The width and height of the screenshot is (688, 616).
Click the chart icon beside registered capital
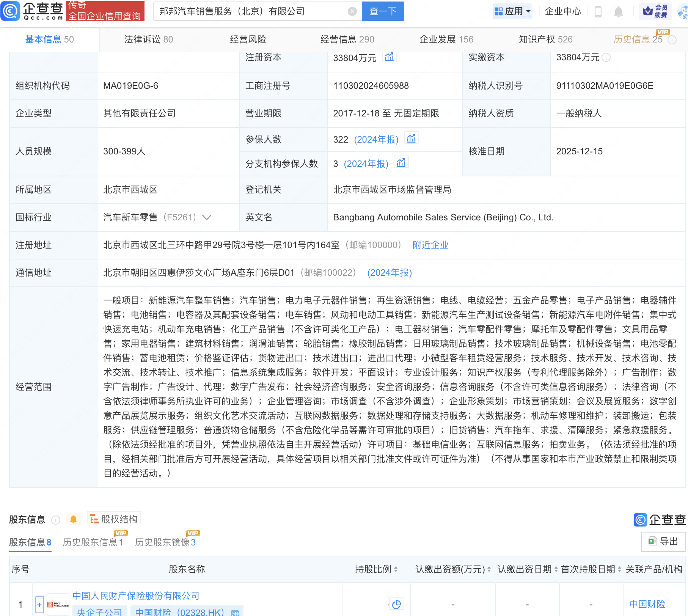pyautogui.click(x=389, y=57)
